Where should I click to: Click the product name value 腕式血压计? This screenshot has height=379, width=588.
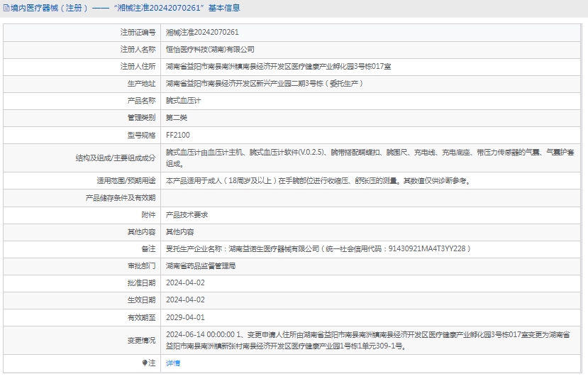(x=184, y=101)
